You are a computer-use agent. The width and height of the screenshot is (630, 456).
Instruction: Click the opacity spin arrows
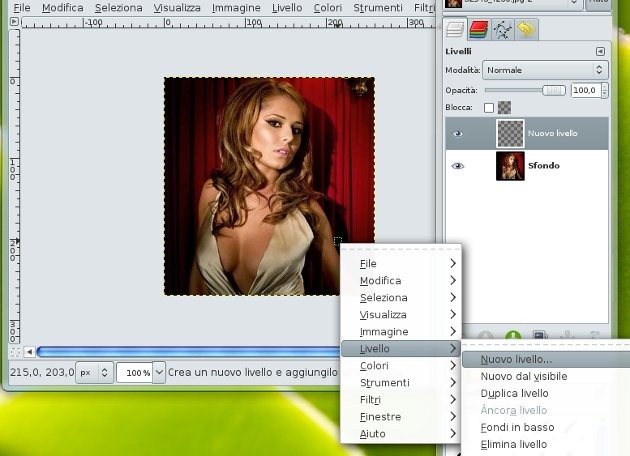click(604, 90)
